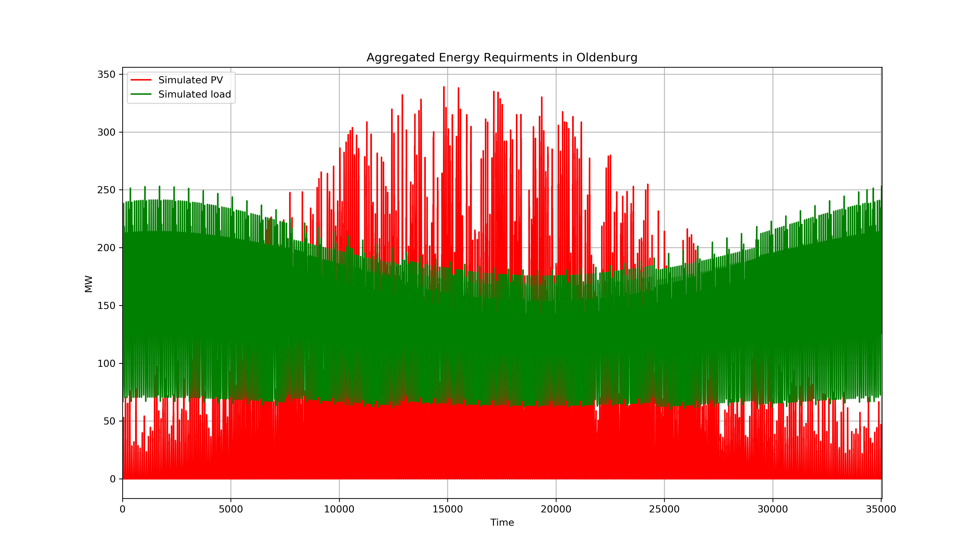Screen dimensions: 980x560
Task: Click the "MW" y-axis label
Action: pos(88,284)
